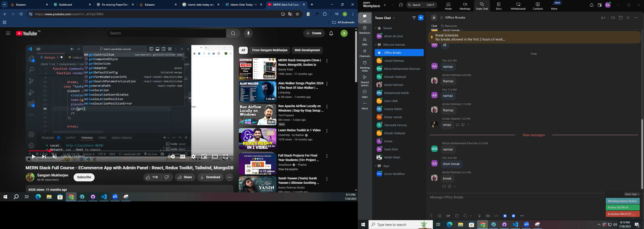This screenshot has width=644, height=229.
Task: Subscribe to Sangam Mukherjee channel
Action: [x=84, y=178]
